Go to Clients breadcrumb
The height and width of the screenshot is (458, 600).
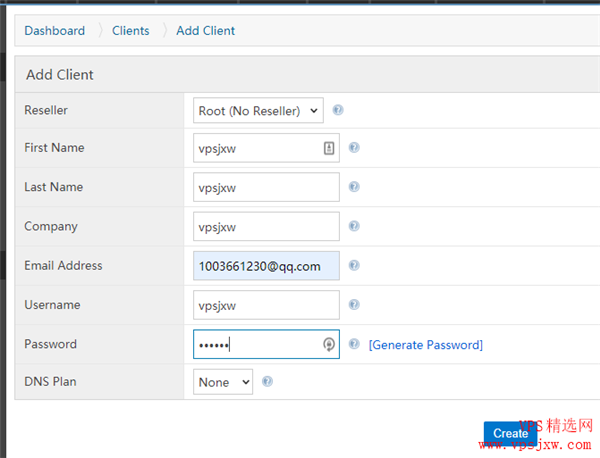pos(130,31)
